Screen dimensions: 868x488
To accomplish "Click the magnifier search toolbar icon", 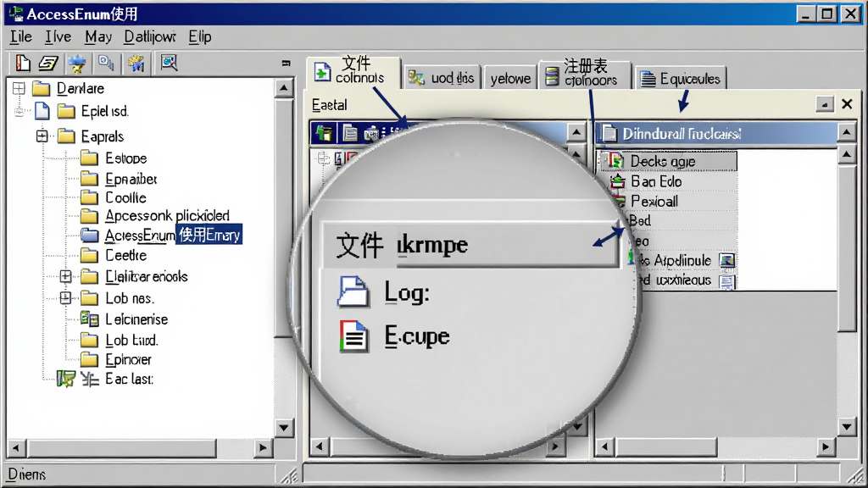I will pos(169,63).
